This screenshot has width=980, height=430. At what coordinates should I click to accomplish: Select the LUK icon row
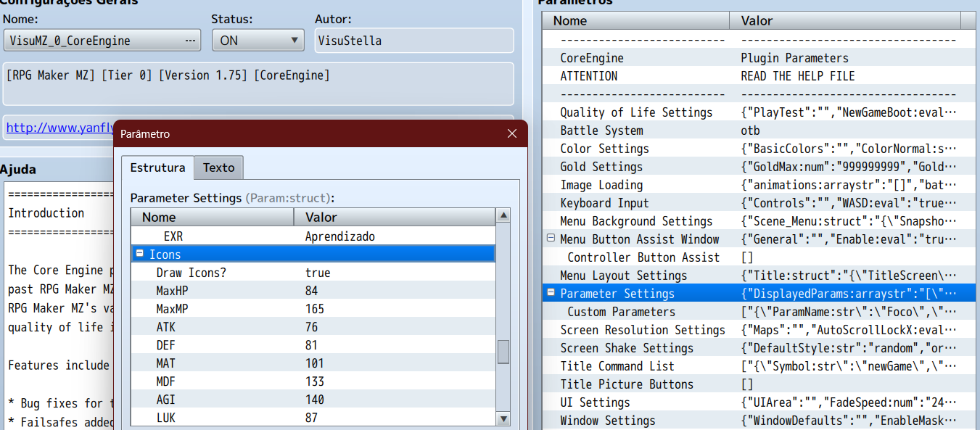313,418
